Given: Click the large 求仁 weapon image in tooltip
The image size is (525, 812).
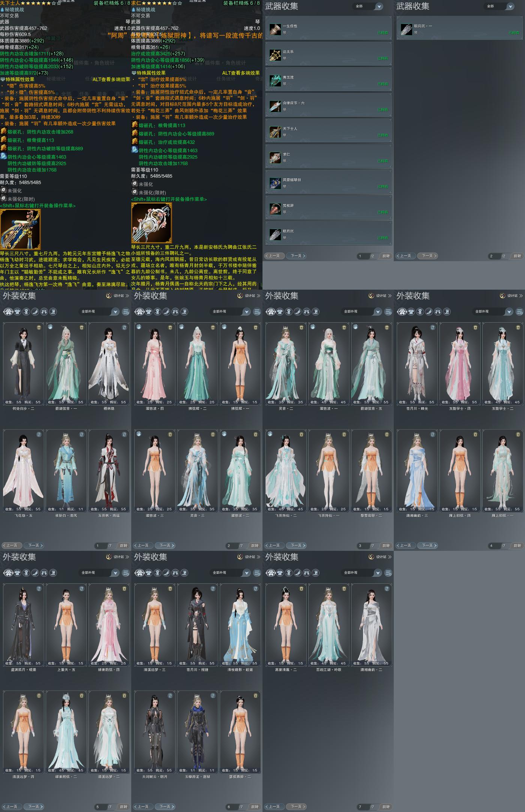Looking at the screenshot, I should 151,223.
